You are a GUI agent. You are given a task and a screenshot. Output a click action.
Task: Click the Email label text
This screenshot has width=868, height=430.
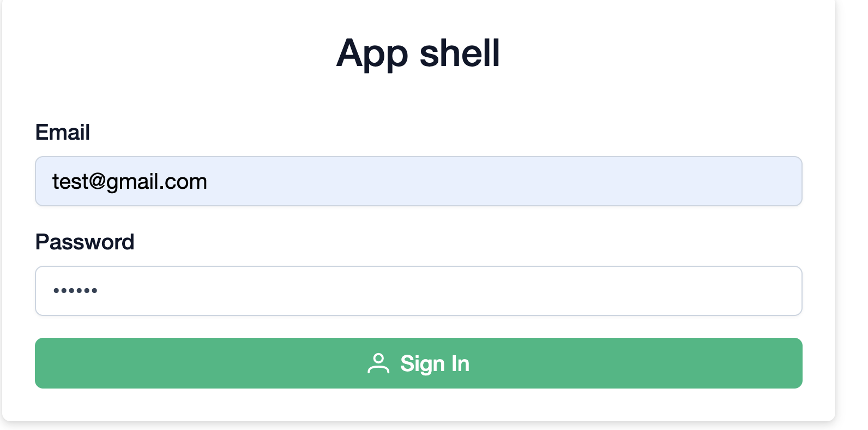click(63, 133)
